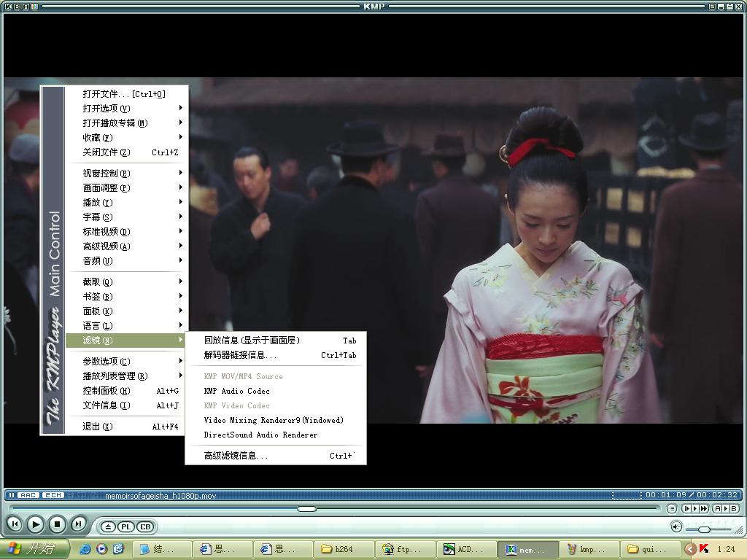Click the previous track button
The width and height of the screenshot is (747, 560).
(x=15, y=524)
